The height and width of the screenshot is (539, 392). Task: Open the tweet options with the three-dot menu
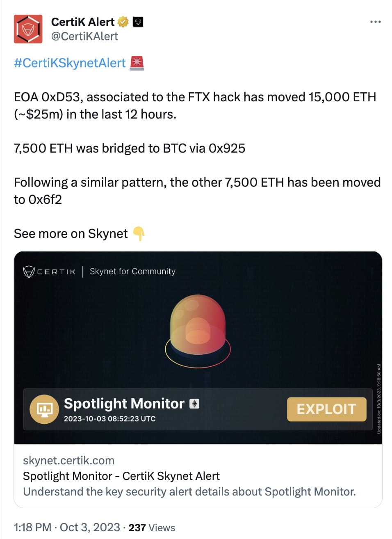pos(376,21)
